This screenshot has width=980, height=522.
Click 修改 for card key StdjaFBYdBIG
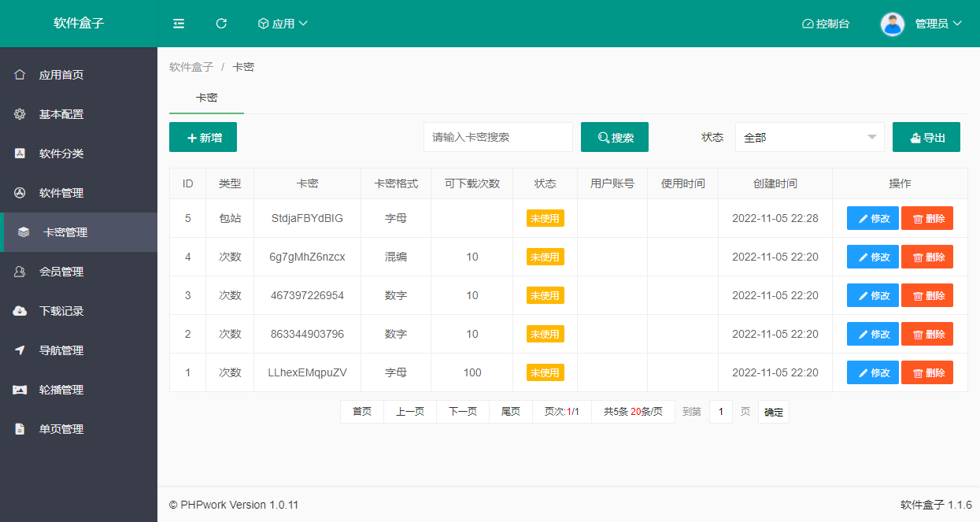(x=872, y=218)
